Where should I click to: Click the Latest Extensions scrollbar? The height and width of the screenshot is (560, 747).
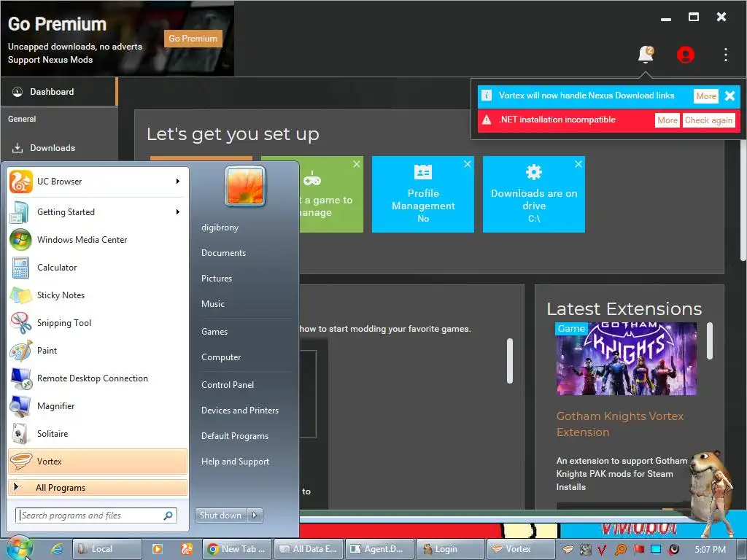pyautogui.click(x=709, y=341)
